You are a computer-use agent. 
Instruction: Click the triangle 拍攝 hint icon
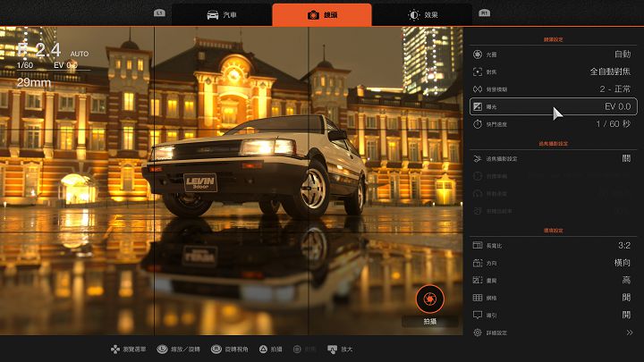(263, 349)
